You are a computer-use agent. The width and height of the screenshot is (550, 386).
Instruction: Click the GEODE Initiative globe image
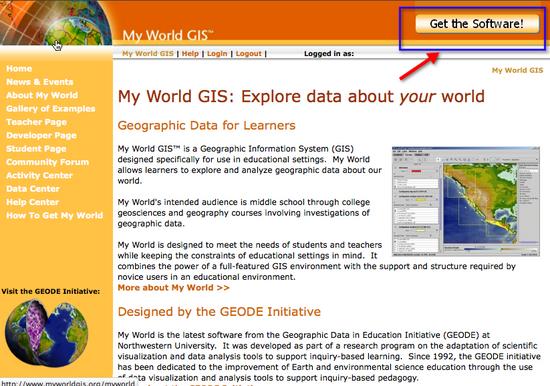(46, 333)
